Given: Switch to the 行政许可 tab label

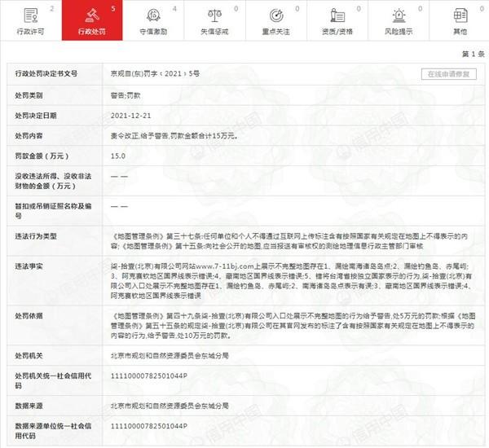Looking at the screenshot, I should (x=31, y=32).
